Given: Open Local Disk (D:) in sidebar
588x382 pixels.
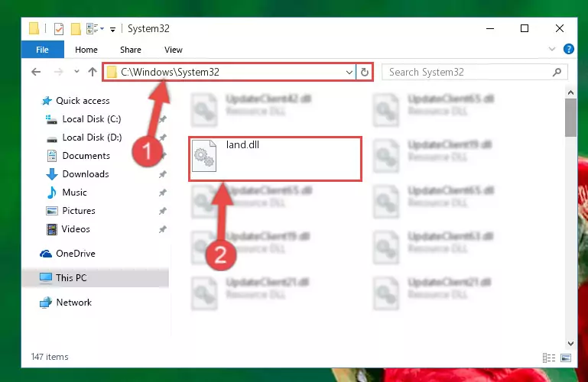Looking at the screenshot, I should [92, 138].
